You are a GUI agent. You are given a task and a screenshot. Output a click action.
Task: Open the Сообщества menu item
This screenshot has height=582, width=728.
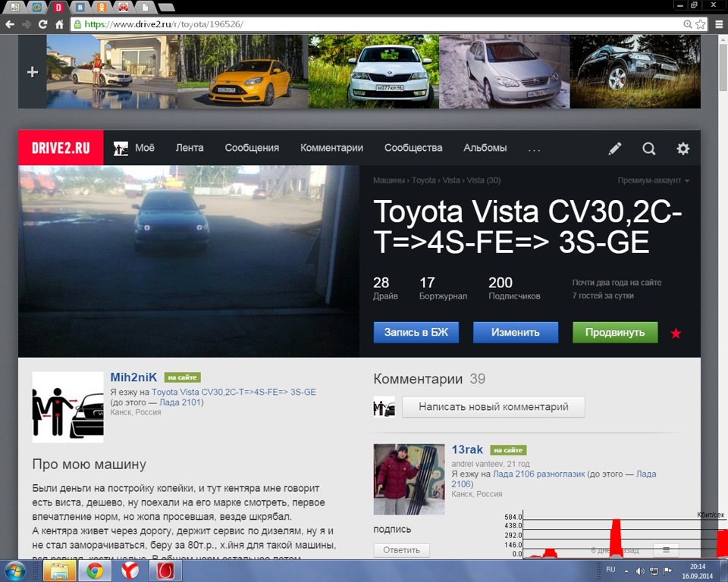[x=413, y=148]
